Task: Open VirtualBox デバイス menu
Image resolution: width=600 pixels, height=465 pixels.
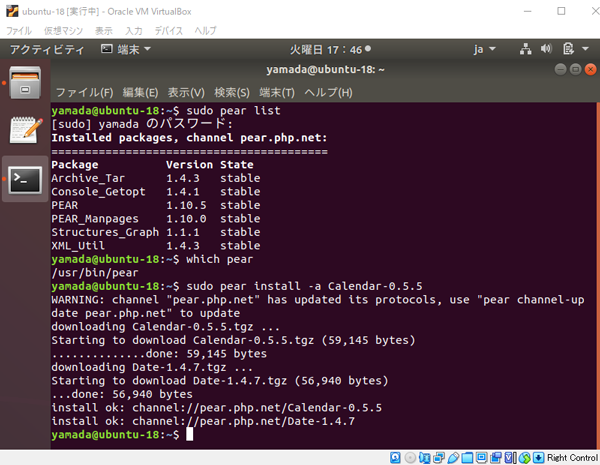Action: pos(168,31)
